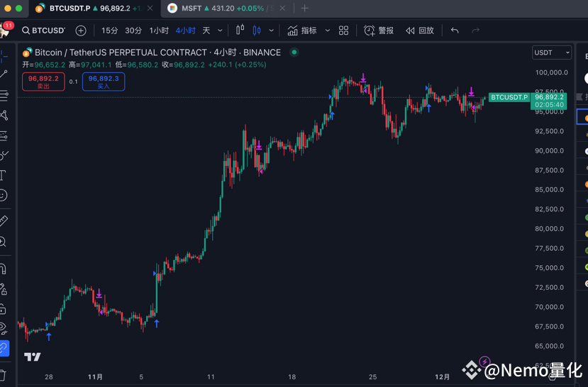Open the USDT currency dropdown

click(552, 52)
